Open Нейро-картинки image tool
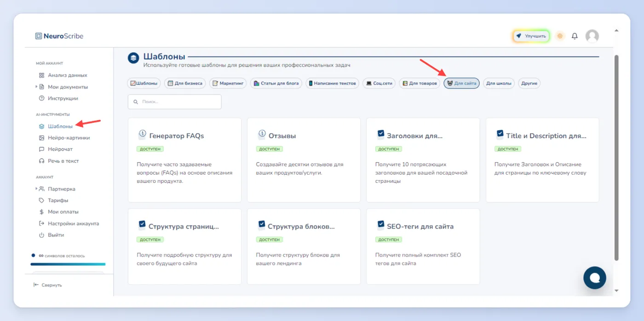 click(x=64, y=138)
